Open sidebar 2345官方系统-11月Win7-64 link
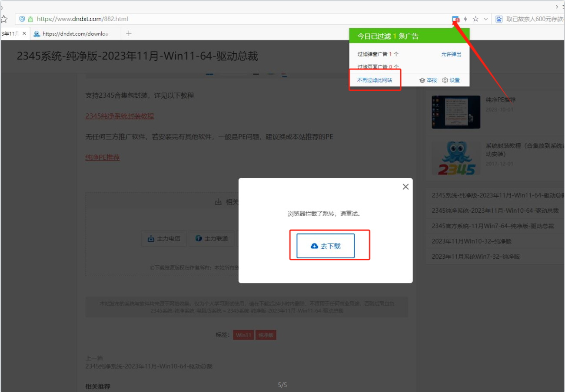 493,226
